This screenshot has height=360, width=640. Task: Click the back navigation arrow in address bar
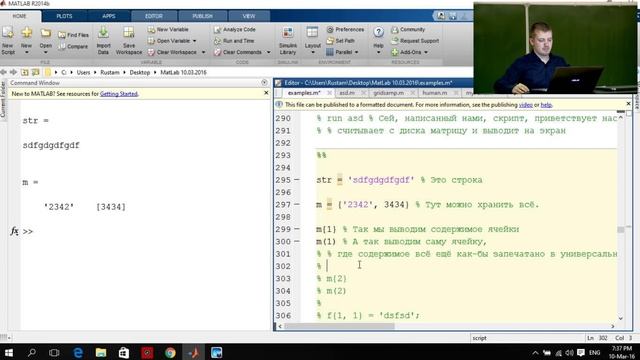4,72
